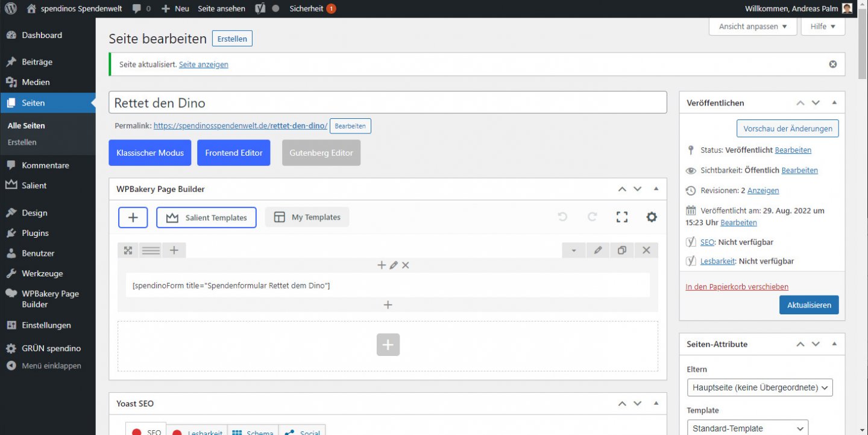868x435 pixels.
Task: Prepend element to column plus icon
Action: [x=381, y=265]
